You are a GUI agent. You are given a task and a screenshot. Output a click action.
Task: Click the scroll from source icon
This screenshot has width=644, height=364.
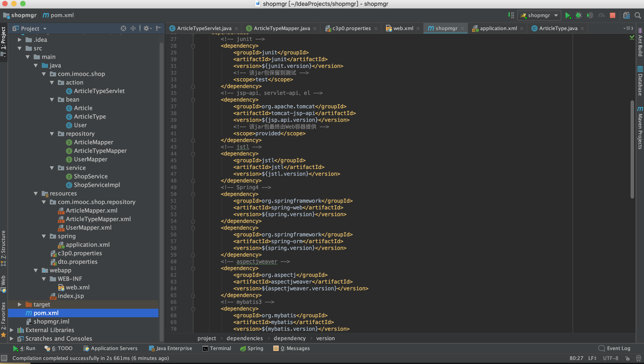pos(123,28)
